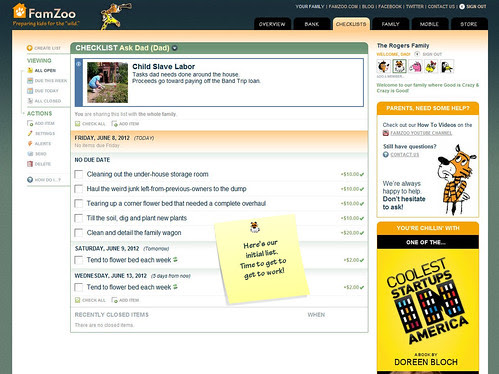The height and width of the screenshot is (374, 499).
Task: Check Haul the weird junk to the dump
Action: tap(79, 189)
